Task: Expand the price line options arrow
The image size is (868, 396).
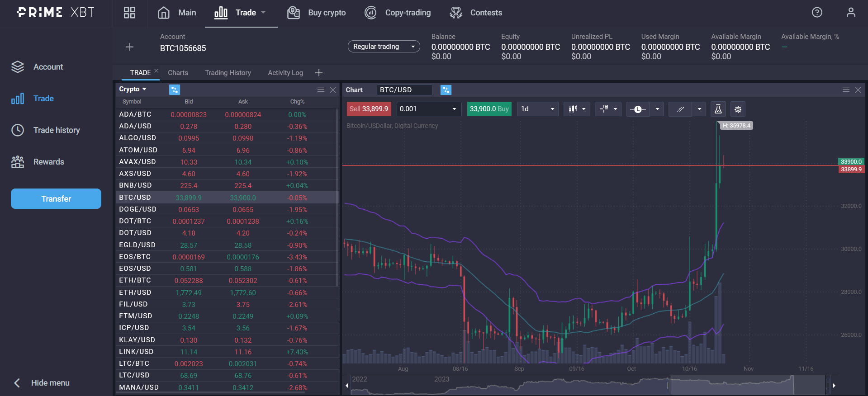Action: click(x=657, y=109)
